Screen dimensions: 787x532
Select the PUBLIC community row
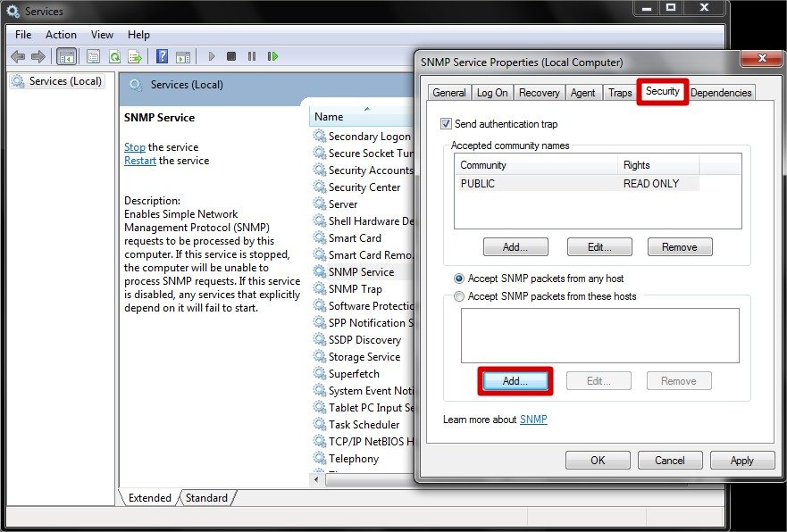click(x=536, y=184)
